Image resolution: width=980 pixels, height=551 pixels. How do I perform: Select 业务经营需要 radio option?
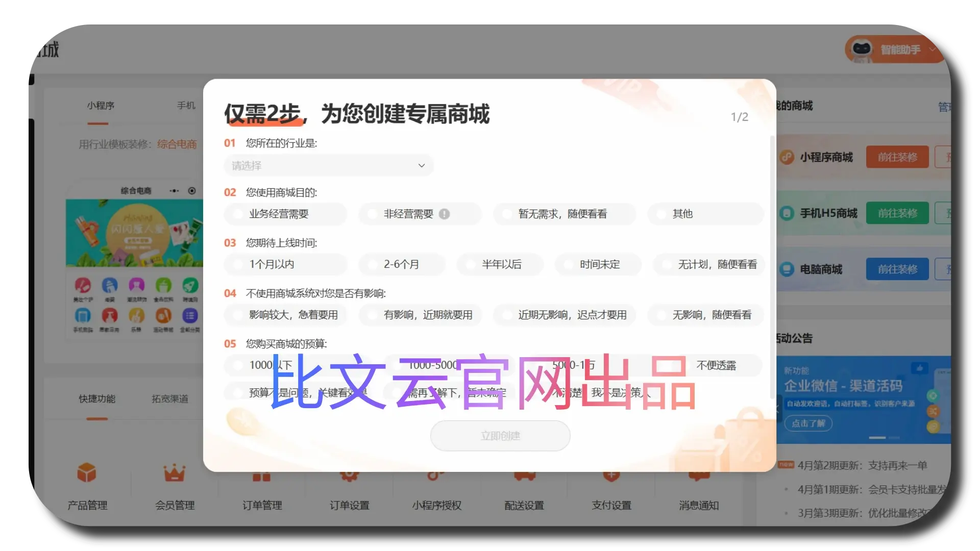click(285, 214)
